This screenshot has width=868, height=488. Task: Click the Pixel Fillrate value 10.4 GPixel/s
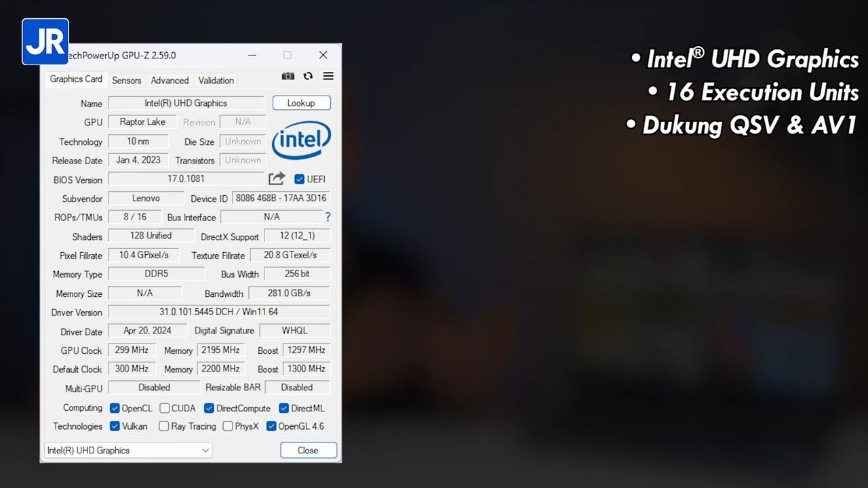[x=144, y=255]
